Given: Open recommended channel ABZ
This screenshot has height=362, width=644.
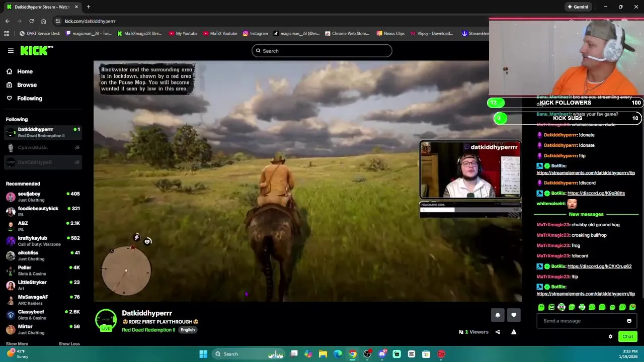Looking at the screenshot, I should point(43,226).
